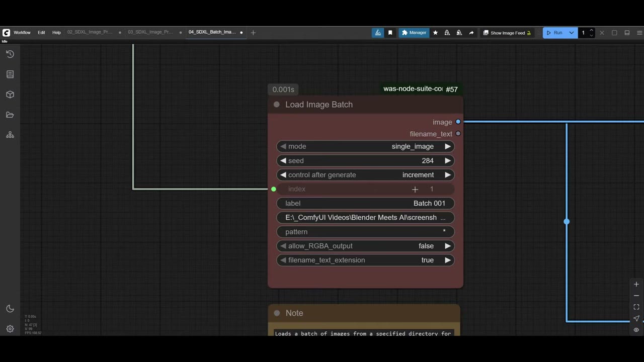Click the pattern input field
The width and height of the screenshot is (644, 362).
tap(366, 232)
